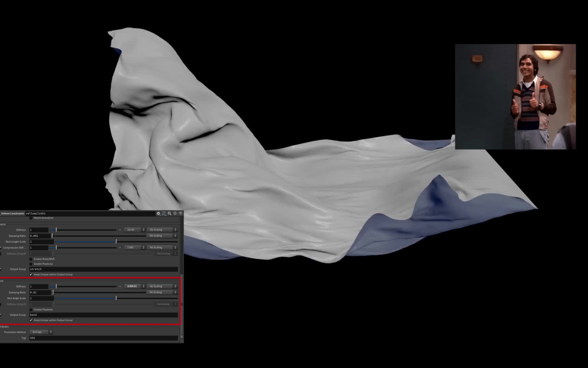Toggle the Compression Stiffness enable checkbox
The width and height of the screenshot is (588, 368).
click(1, 248)
